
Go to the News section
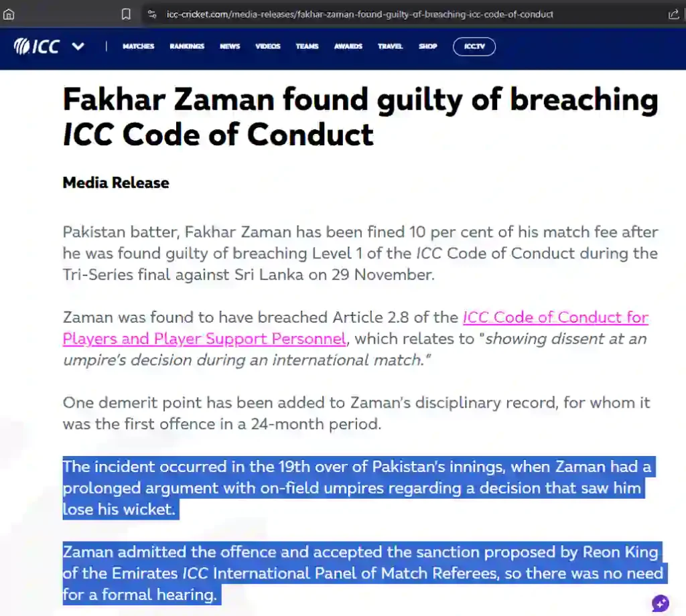click(x=230, y=46)
